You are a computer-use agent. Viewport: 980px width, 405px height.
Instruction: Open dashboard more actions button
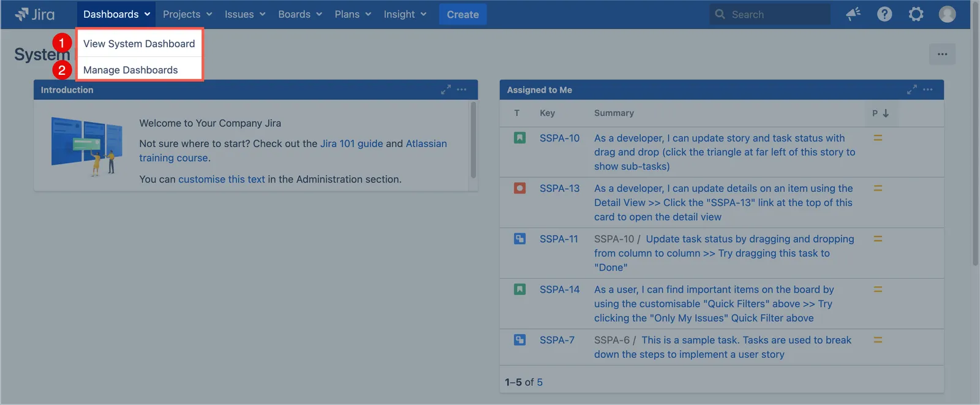tap(942, 54)
